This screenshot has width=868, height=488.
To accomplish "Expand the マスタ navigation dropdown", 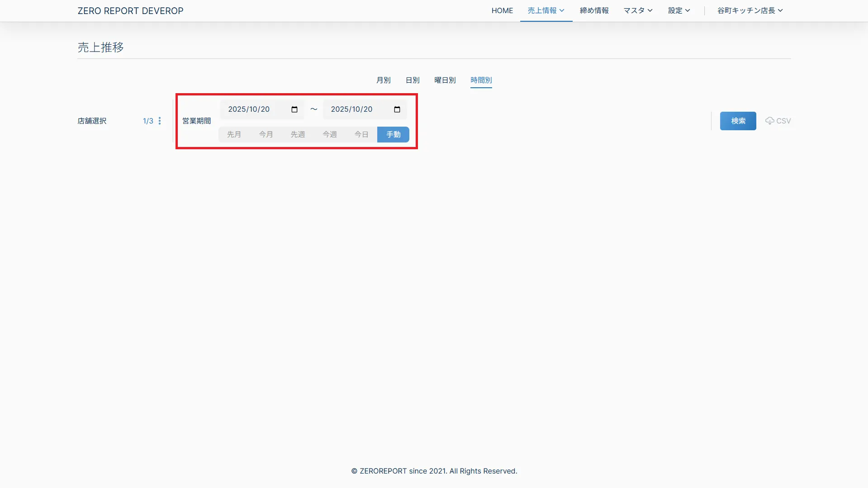I will click(638, 10).
